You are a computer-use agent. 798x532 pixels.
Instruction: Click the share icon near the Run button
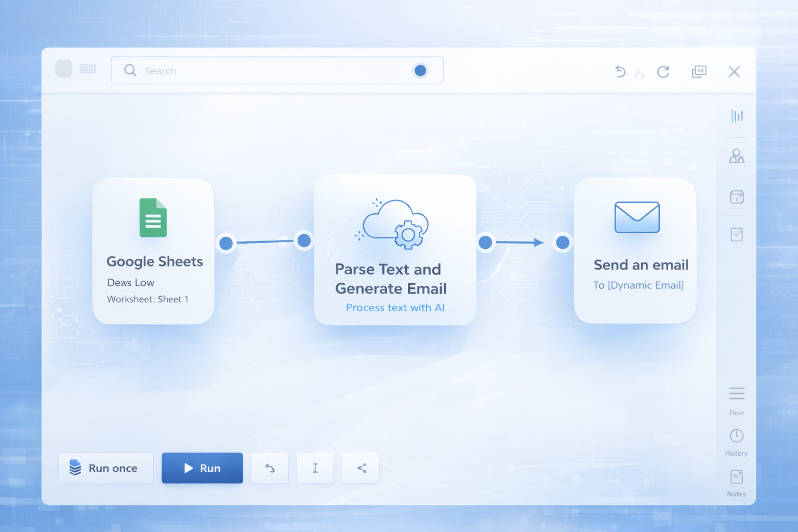361,468
